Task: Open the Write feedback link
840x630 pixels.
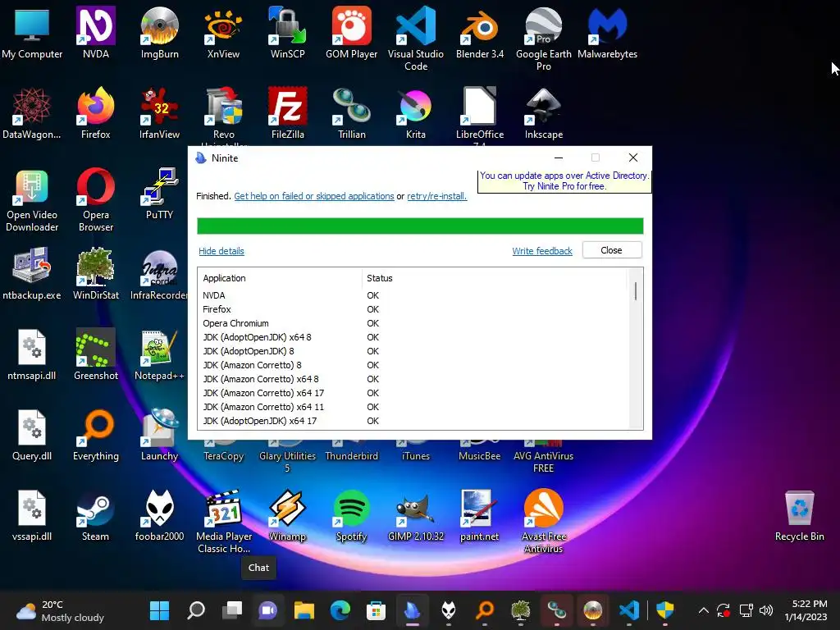Action: pyautogui.click(x=542, y=251)
